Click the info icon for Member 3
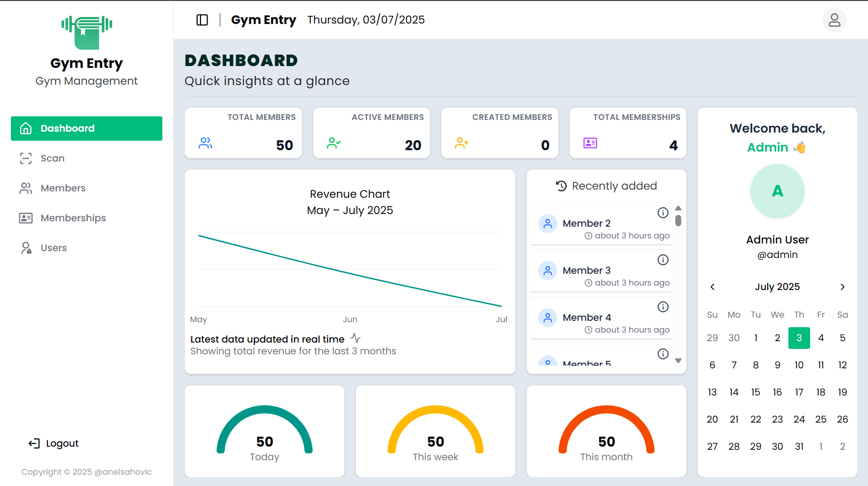The height and width of the screenshot is (486, 868). [663, 260]
